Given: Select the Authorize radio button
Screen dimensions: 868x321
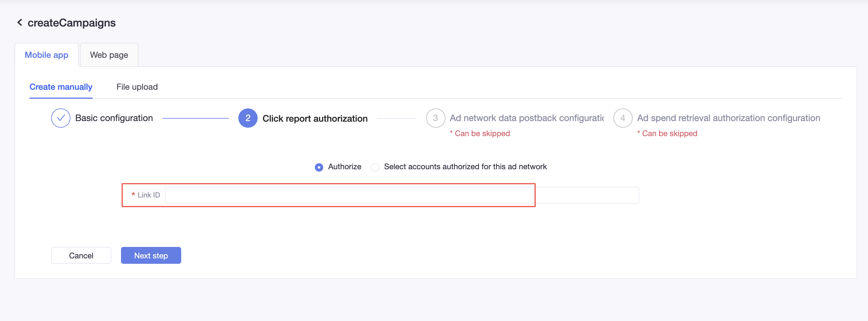Looking at the screenshot, I should [319, 167].
